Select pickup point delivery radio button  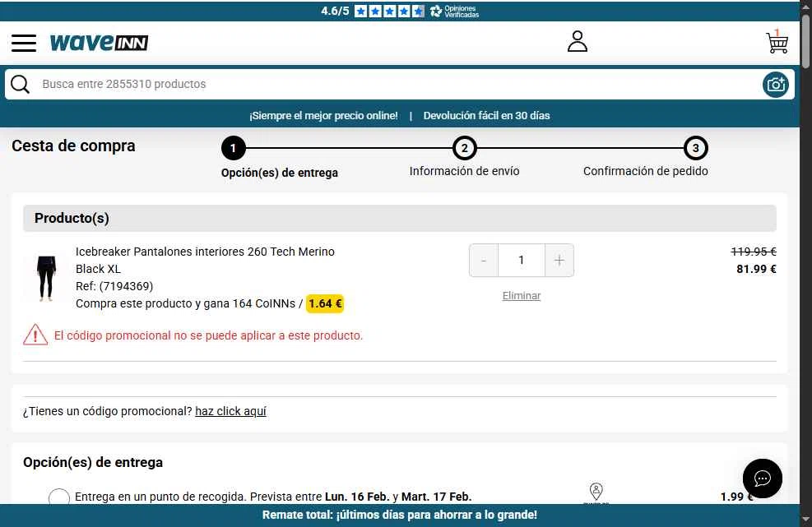point(59,497)
